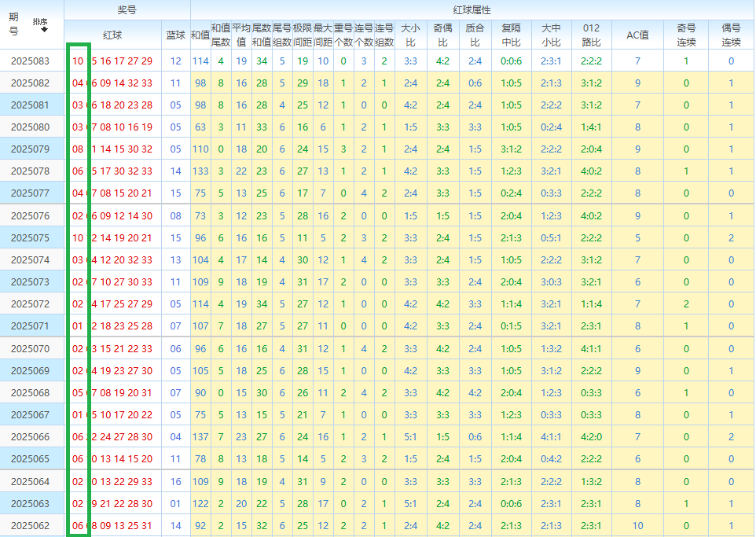Click blue ball 16 in row 2025064
Viewport: 756px width, 537px height.
tap(175, 482)
